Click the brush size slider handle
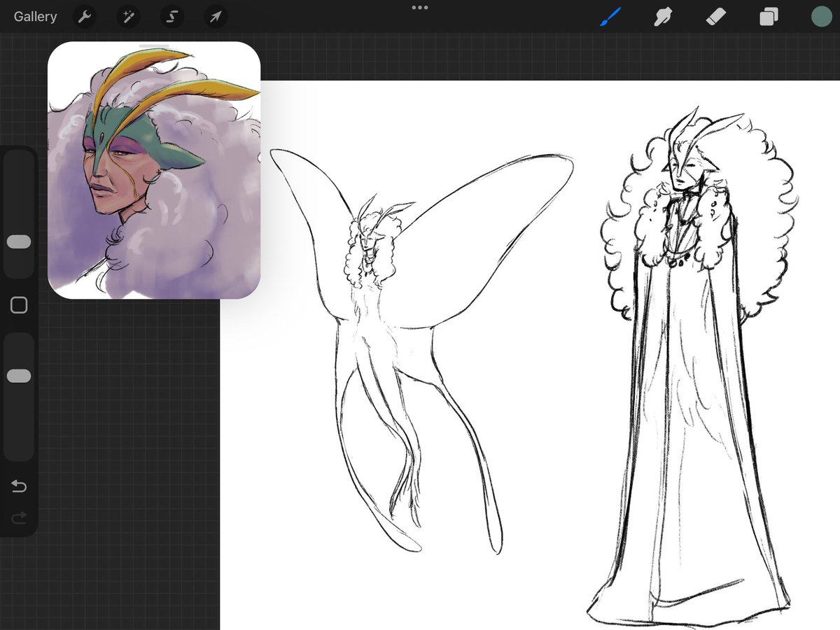840x630 pixels. coord(19,241)
